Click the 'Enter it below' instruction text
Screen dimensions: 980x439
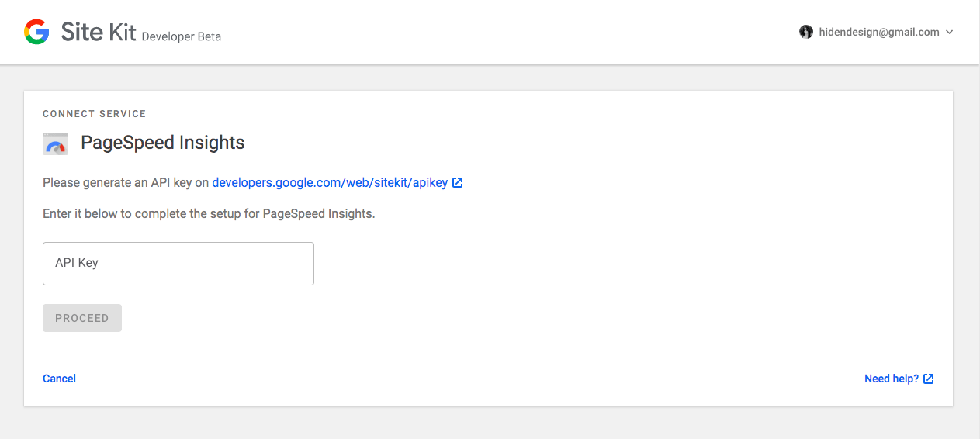pyautogui.click(x=209, y=213)
